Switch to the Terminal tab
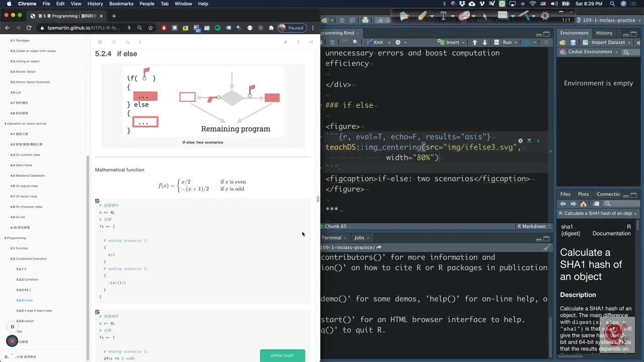 331,238
